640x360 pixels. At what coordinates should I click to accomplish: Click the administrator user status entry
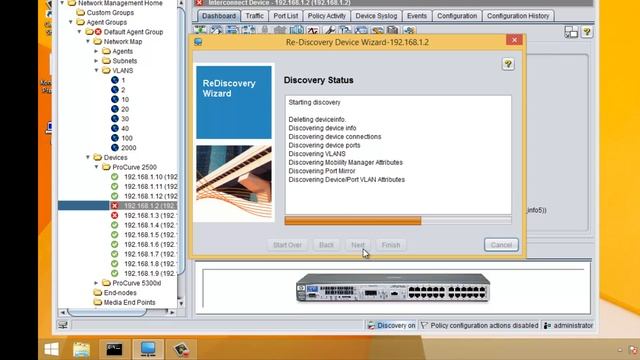click(x=569, y=325)
